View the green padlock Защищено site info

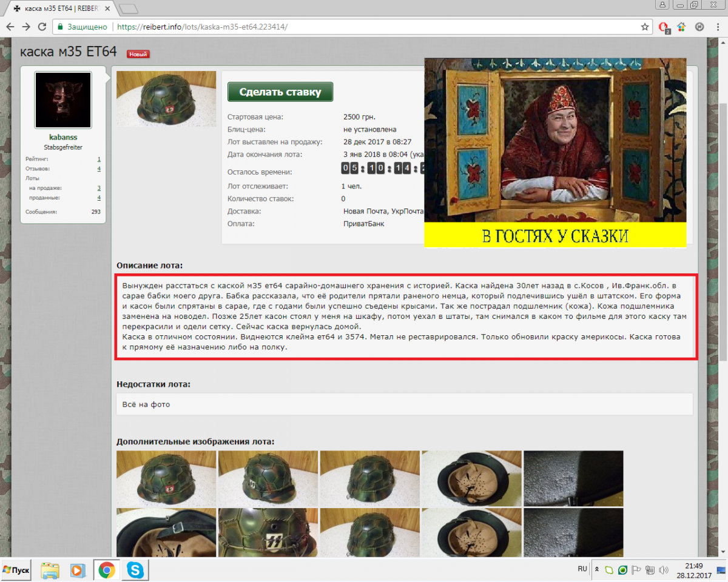pos(82,27)
